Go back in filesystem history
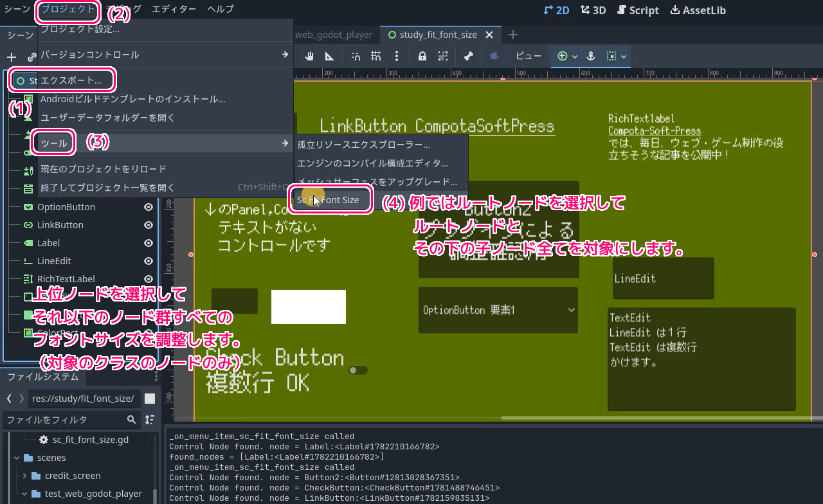The width and height of the screenshot is (823, 504). pyautogui.click(x=9, y=399)
